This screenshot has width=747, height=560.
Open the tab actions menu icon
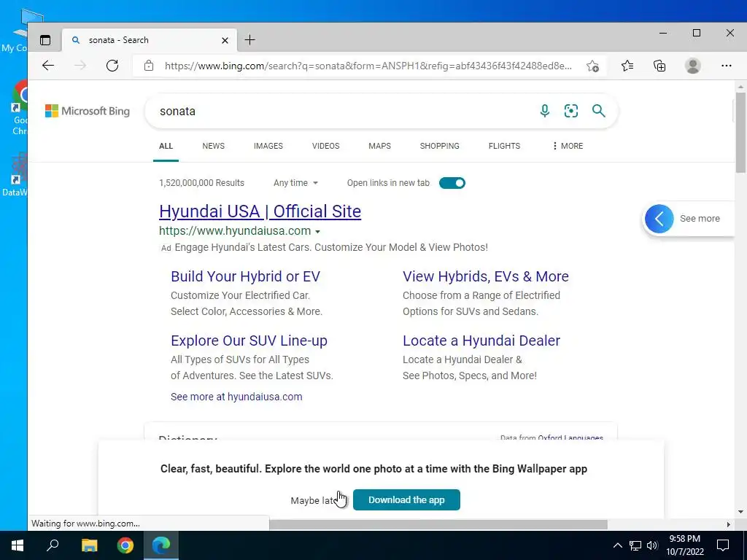tap(45, 41)
